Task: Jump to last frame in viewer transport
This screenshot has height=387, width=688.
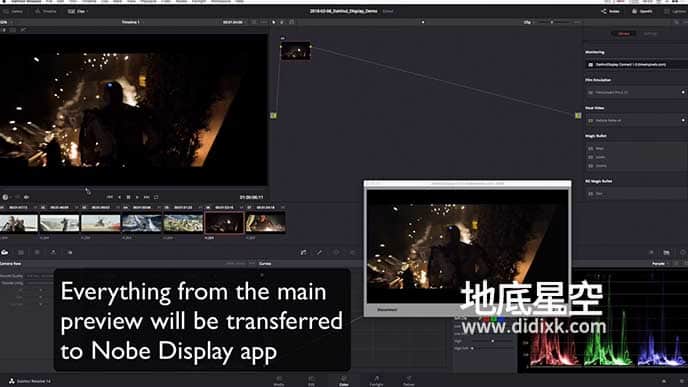Action: coord(147,197)
